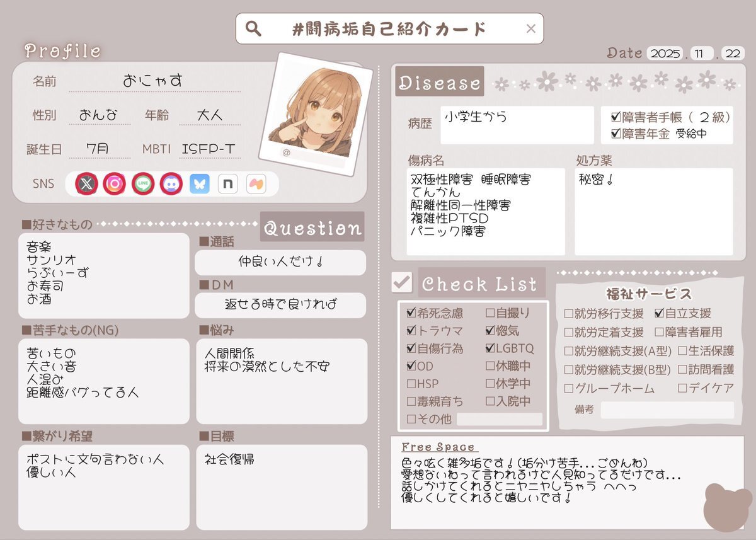The width and height of the screenshot is (756, 540).
Task: Click the X (Twitter) SNS icon
Action: 86,184
